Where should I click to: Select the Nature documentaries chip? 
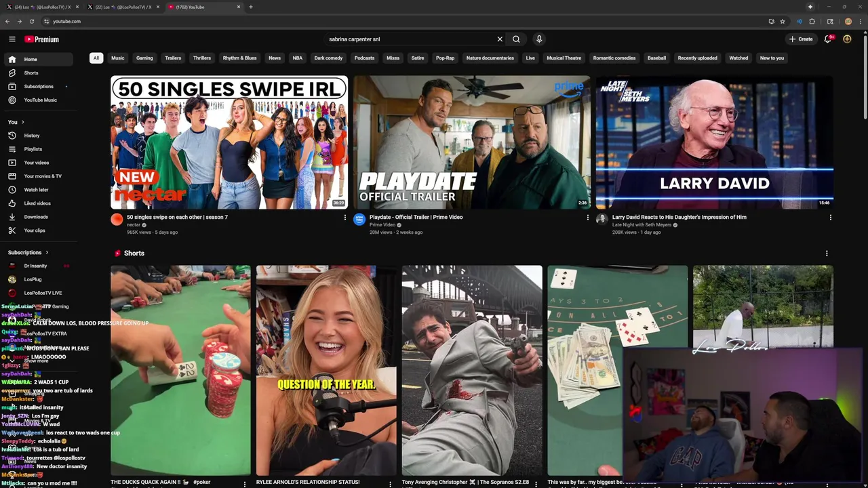pyautogui.click(x=490, y=58)
